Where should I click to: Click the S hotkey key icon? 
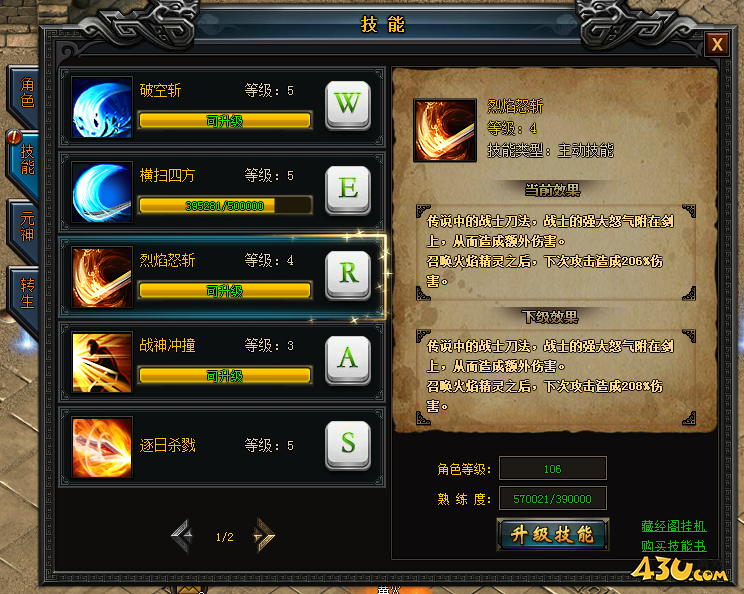coord(348,445)
